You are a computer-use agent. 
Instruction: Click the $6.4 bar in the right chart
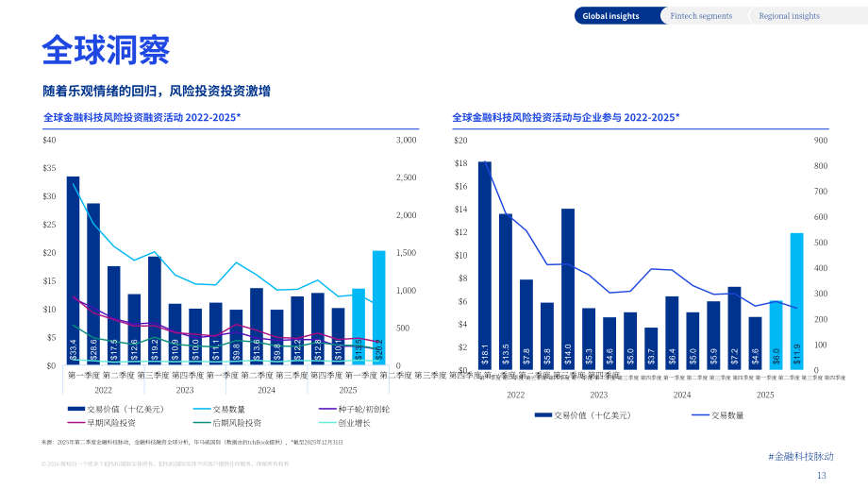pyautogui.click(x=672, y=333)
